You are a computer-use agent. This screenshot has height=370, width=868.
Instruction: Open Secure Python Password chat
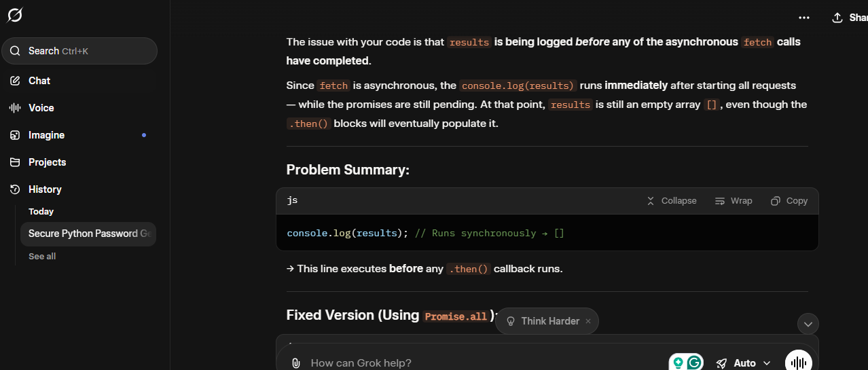(x=88, y=234)
